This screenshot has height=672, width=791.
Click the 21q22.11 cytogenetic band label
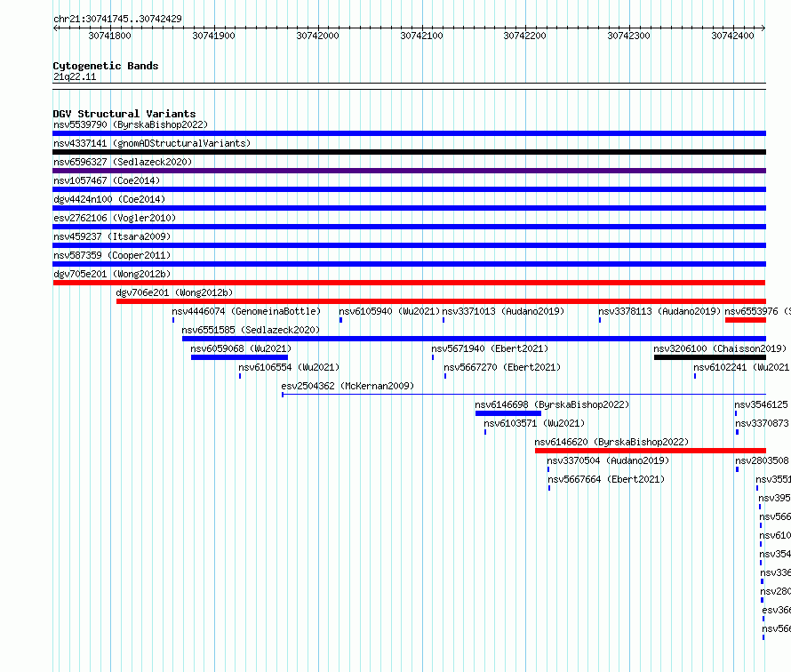click(x=75, y=76)
